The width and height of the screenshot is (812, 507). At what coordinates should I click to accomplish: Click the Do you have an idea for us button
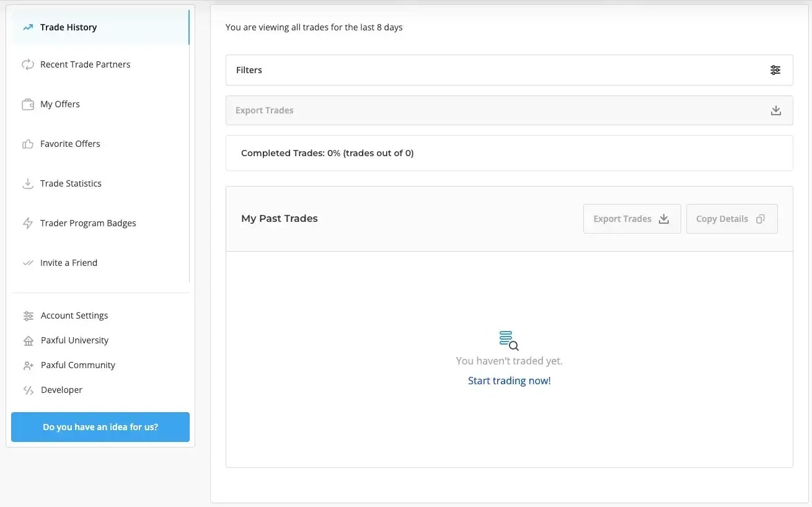[x=100, y=427]
